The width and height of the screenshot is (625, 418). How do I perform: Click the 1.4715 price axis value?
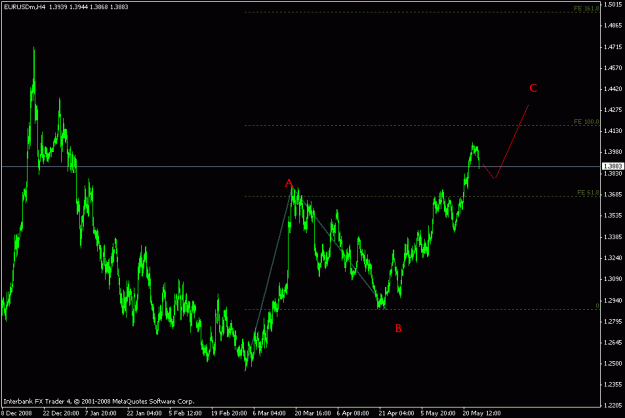point(613,47)
